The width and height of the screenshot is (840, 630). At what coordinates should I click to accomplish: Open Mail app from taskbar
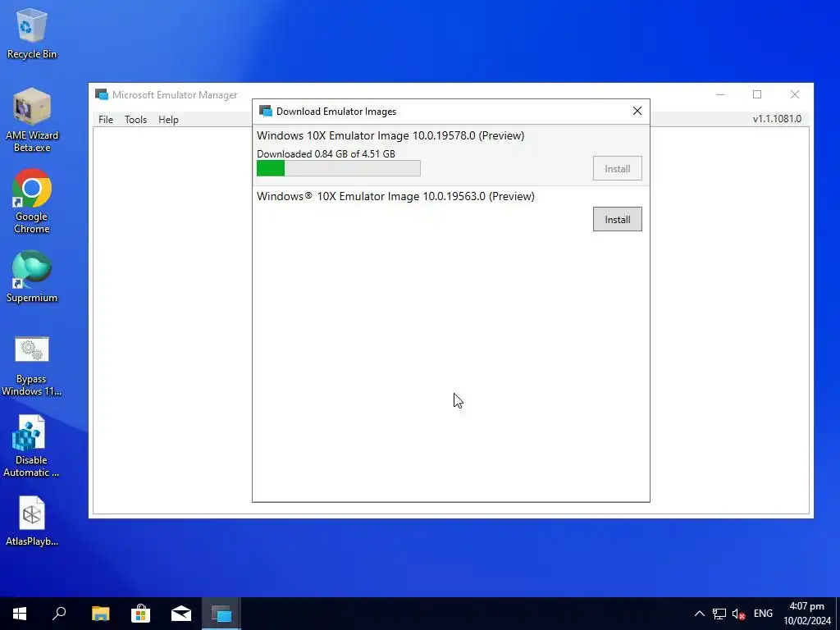(181, 614)
